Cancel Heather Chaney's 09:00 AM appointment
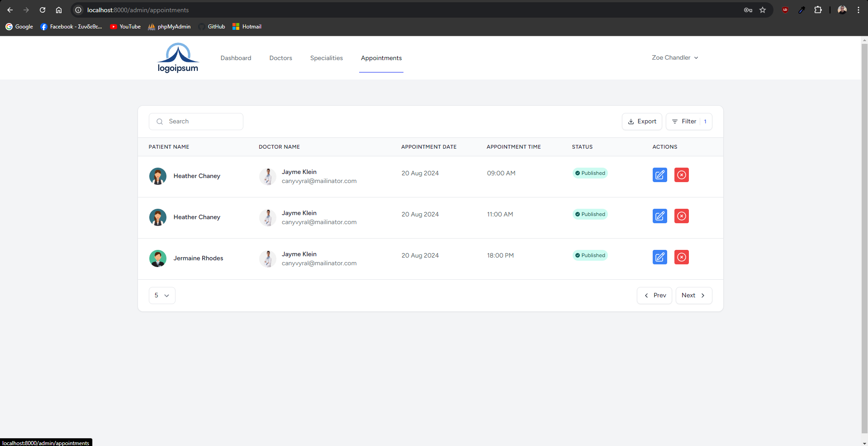The height and width of the screenshot is (446, 868). [x=681, y=175]
